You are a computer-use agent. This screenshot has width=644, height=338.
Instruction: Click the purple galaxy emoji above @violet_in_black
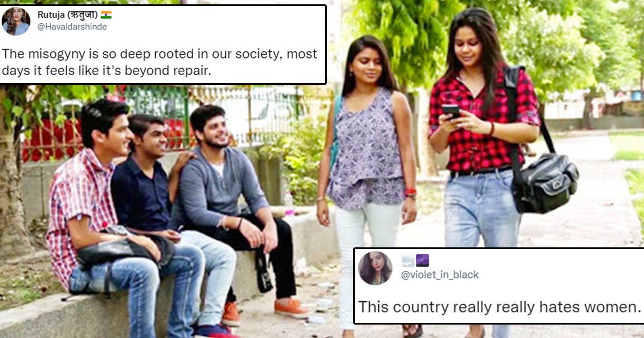(422, 261)
